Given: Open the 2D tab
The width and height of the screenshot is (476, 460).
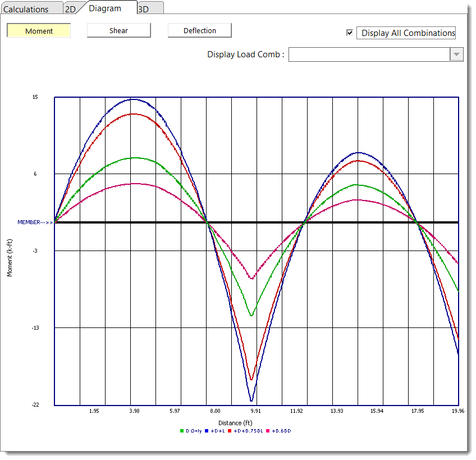Looking at the screenshot, I should coord(70,9).
